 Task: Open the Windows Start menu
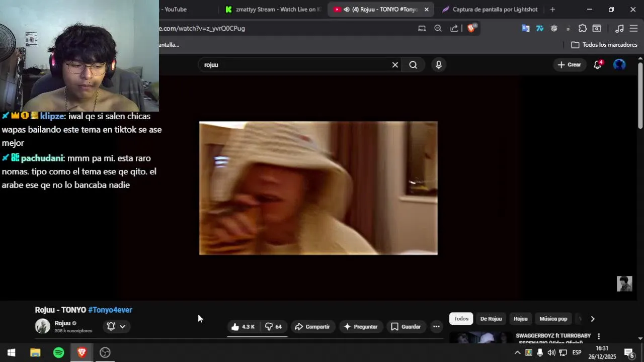click(x=11, y=352)
